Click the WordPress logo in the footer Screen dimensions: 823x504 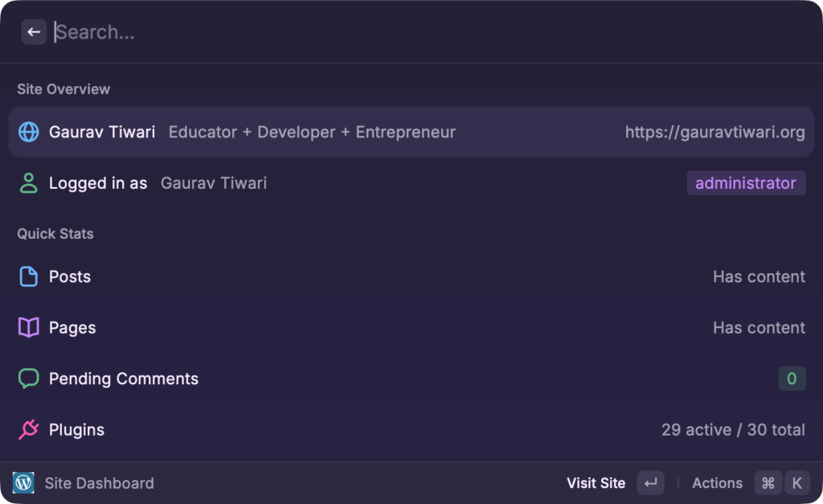pos(23,482)
